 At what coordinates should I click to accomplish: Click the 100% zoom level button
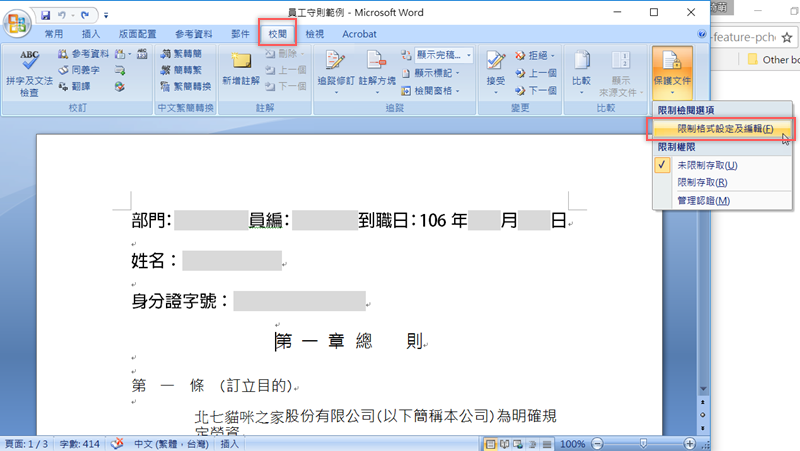572,444
